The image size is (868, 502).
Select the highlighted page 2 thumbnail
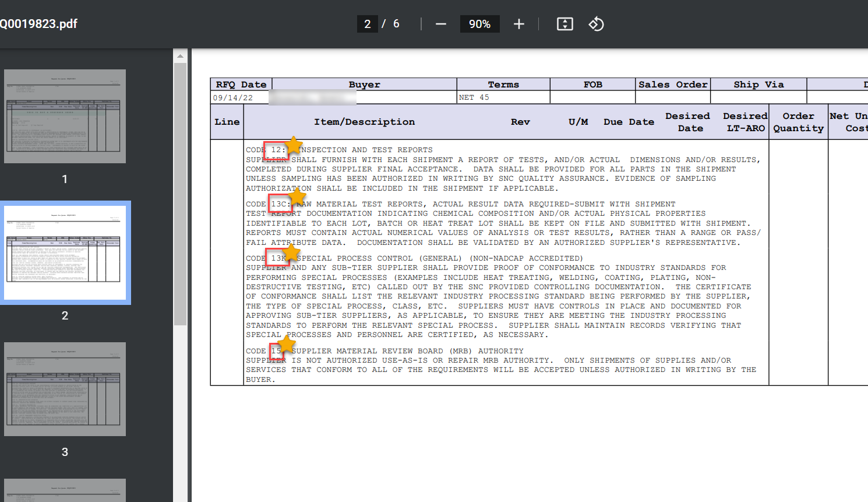65,252
